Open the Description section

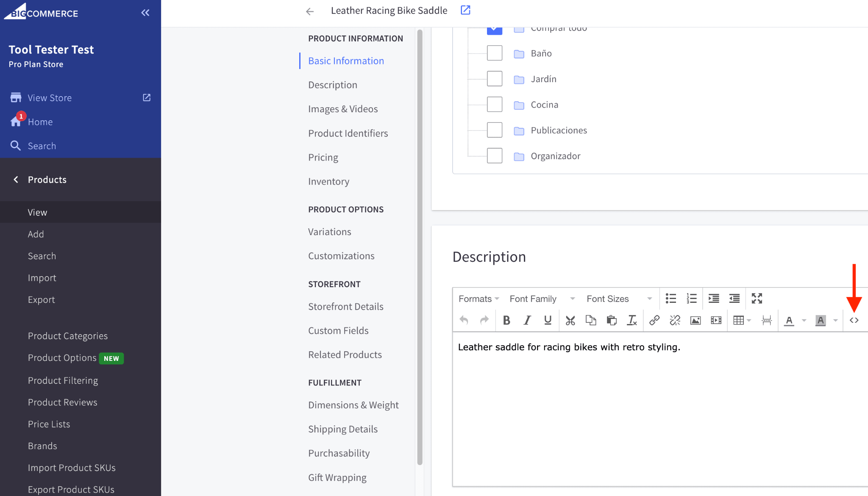pos(333,85)
